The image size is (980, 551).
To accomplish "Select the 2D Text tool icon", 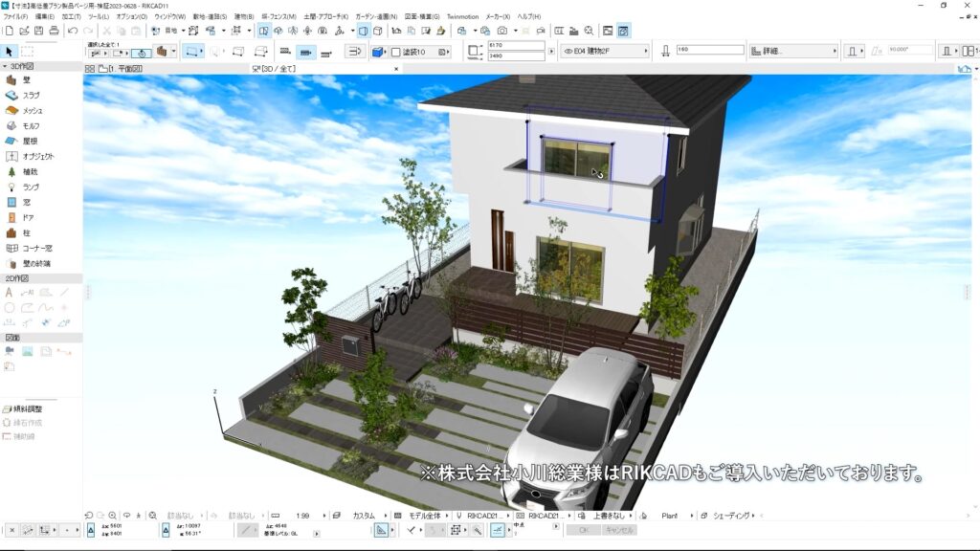I will [9, 293].
